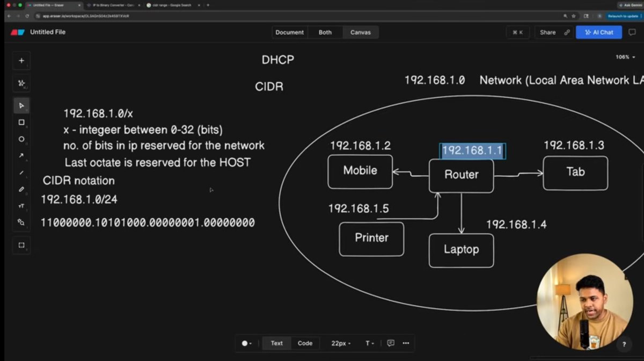Switch format toggle to Text
The height and width of the screenshot is (361, 644).
click(276, 343)
